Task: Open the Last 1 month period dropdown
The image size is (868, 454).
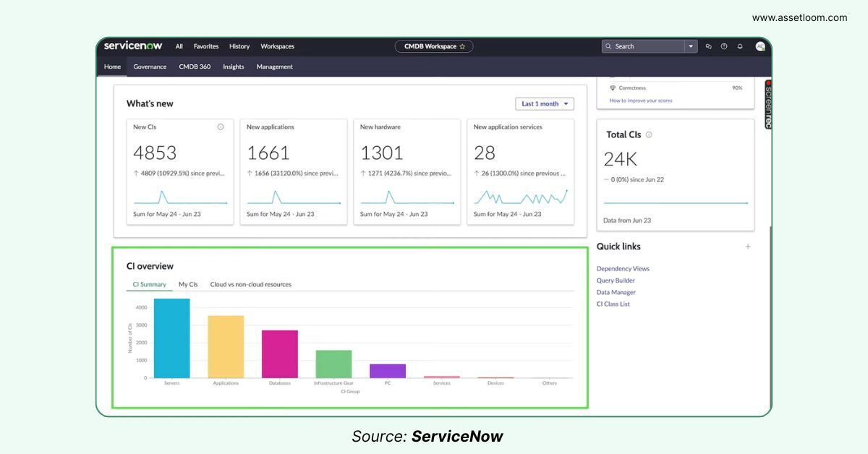Action: 545,103
